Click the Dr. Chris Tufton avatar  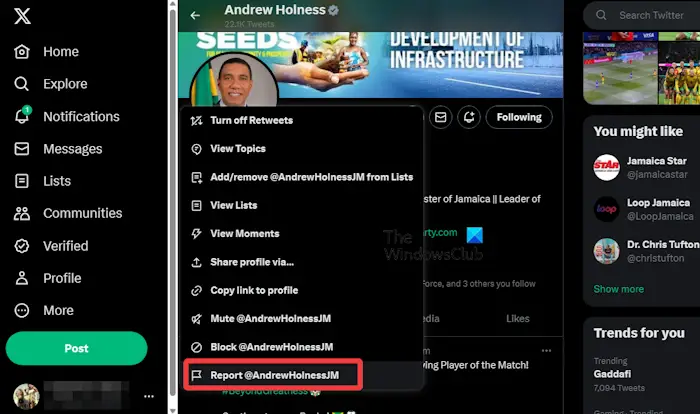(x=606, y=251)
